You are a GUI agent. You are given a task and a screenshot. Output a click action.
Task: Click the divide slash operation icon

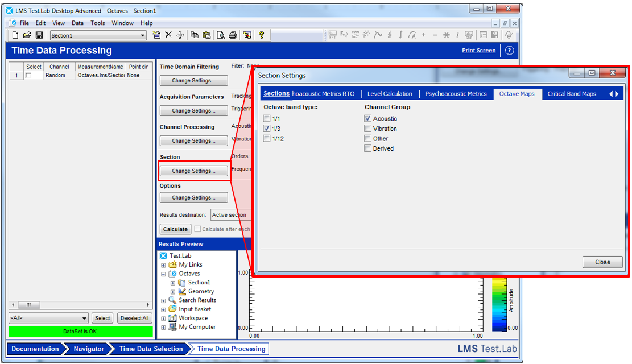(457, 35)
